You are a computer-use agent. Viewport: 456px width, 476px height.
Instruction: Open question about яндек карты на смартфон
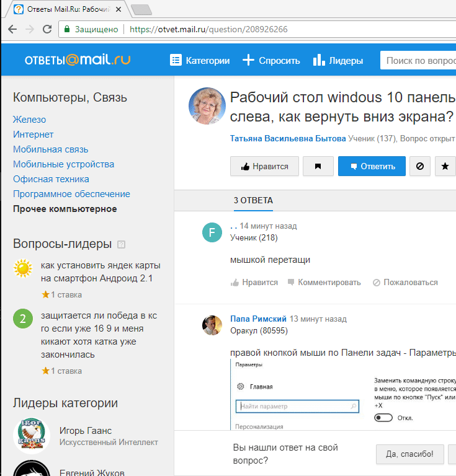(x=101, y=271)
